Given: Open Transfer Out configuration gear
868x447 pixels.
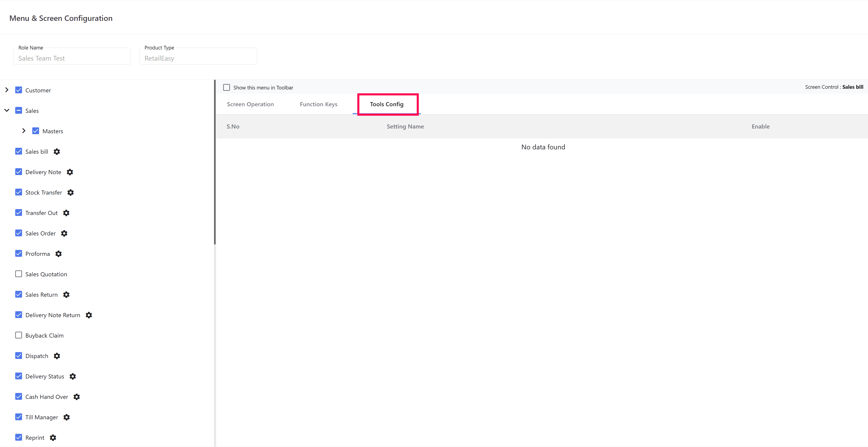Looking at the screenshot, I should coord(66,213).
